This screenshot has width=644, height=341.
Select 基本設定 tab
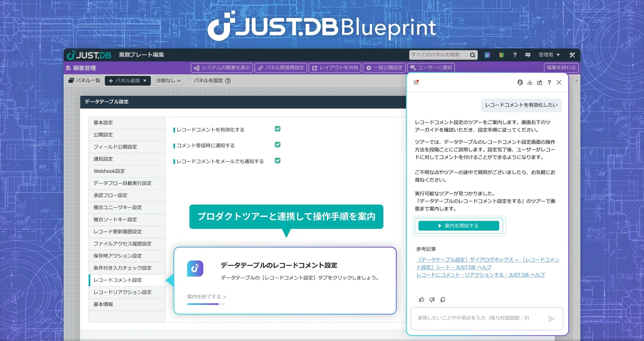(x=127, y=123)
